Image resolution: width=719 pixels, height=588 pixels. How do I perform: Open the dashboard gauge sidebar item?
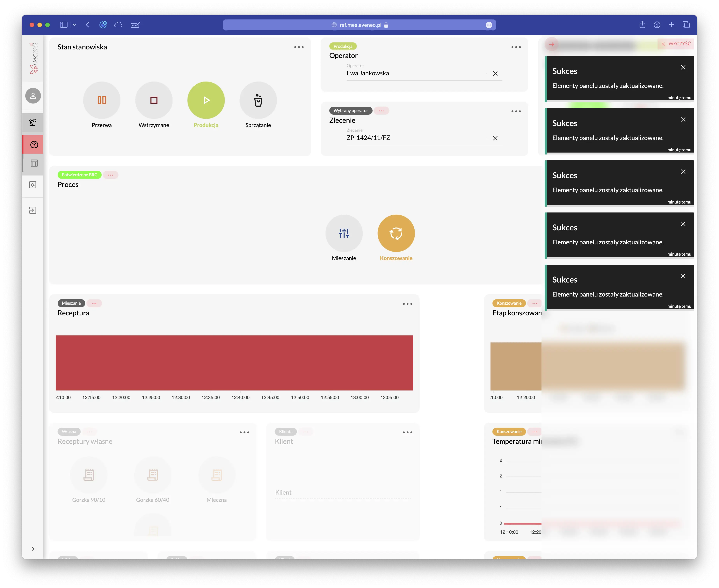(x=34, y=145)
